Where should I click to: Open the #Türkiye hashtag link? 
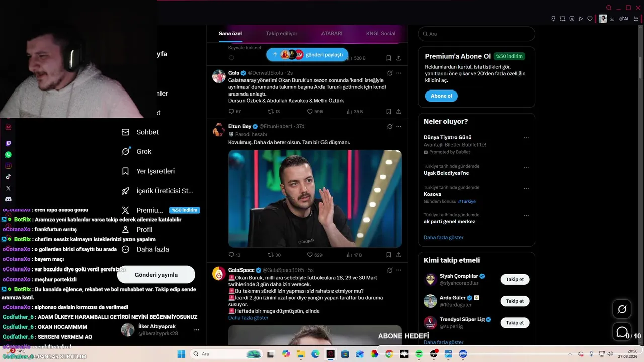466,201
